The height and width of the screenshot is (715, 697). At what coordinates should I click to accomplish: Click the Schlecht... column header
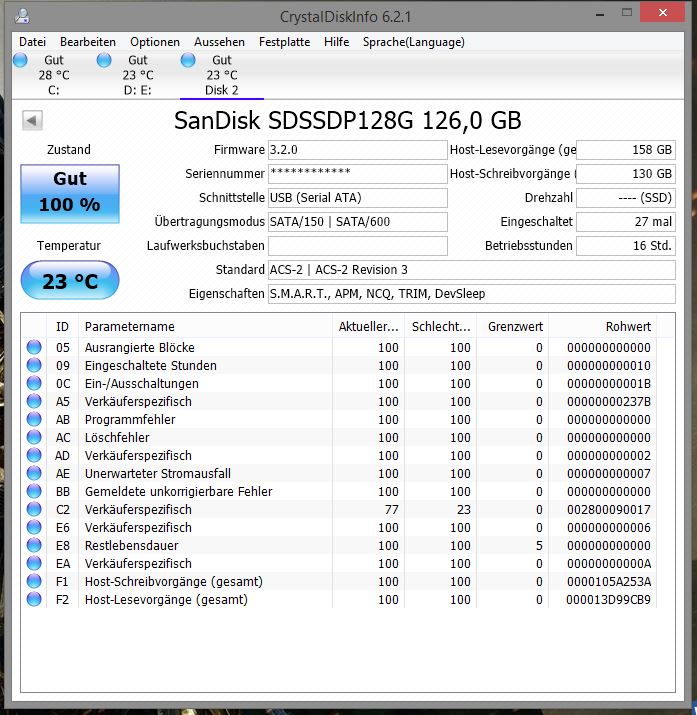click(x=441, y=326)
